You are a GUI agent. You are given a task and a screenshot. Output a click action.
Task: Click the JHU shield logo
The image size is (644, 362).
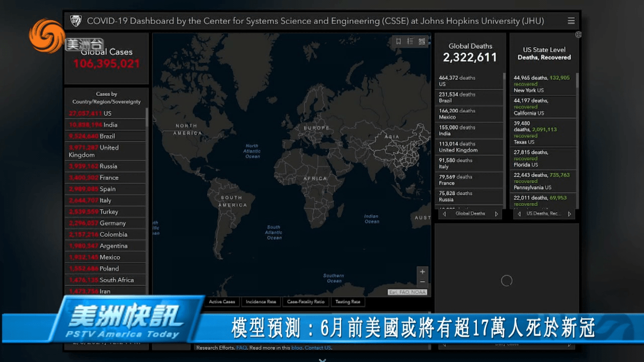point(76,21)
